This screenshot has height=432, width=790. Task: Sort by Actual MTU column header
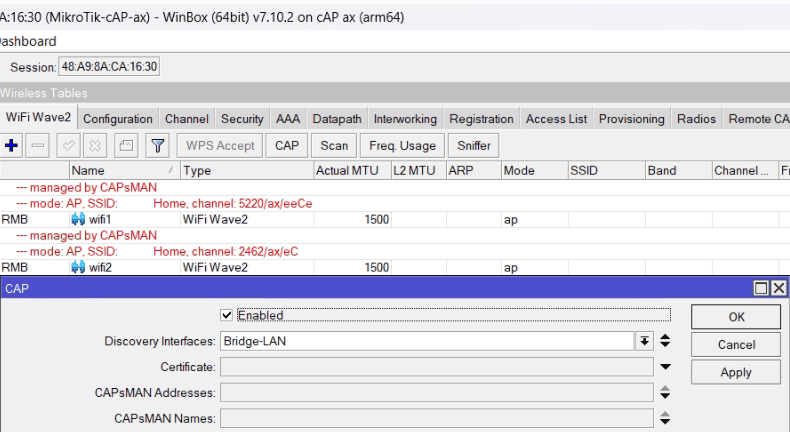[353, 170]
